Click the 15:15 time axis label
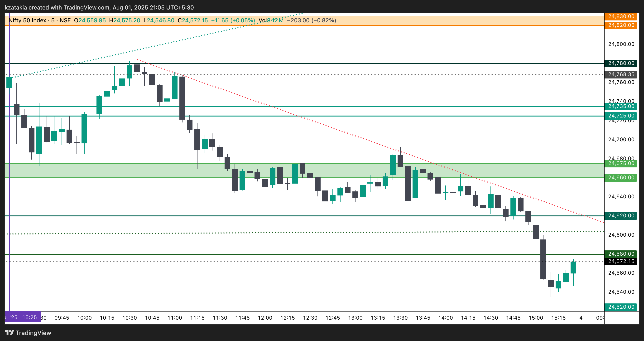 (558, 318)
